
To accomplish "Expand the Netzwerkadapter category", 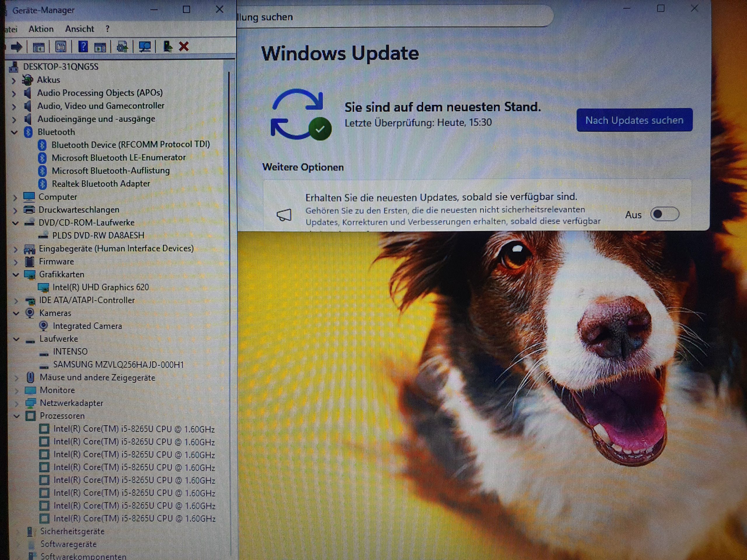I will point(16,403).
